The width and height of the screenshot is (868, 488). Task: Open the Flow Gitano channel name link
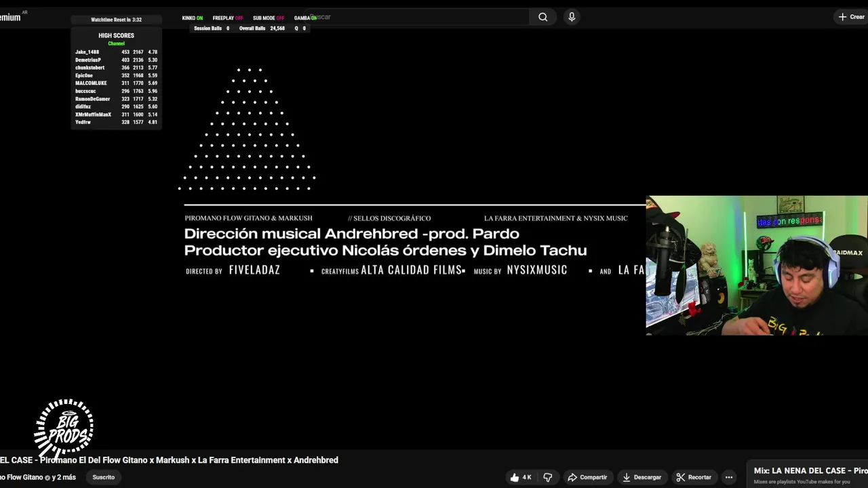pos(21,477)
